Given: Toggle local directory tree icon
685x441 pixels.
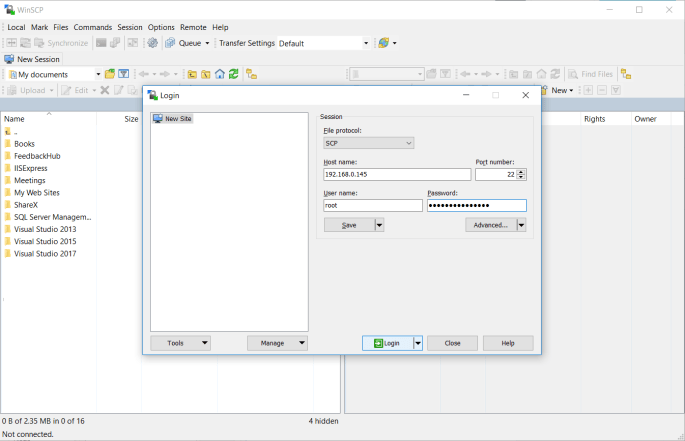Looking at the screenshot, I should pos(251,74).
